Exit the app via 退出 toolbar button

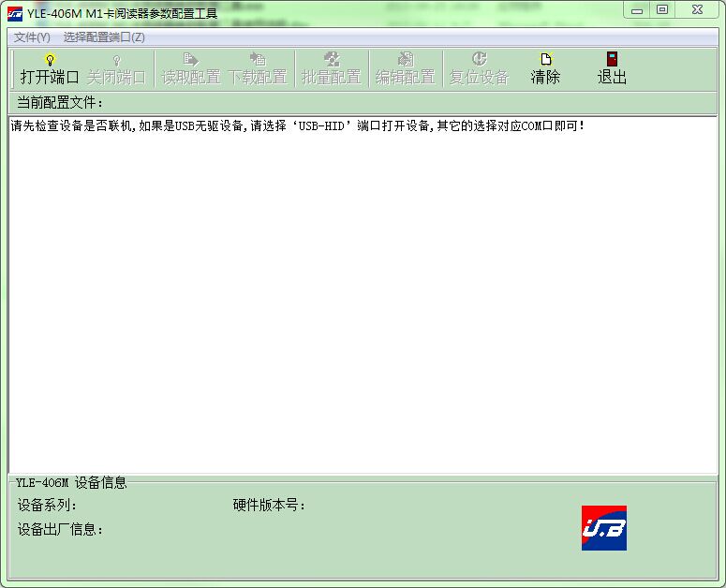pos(612,68)
